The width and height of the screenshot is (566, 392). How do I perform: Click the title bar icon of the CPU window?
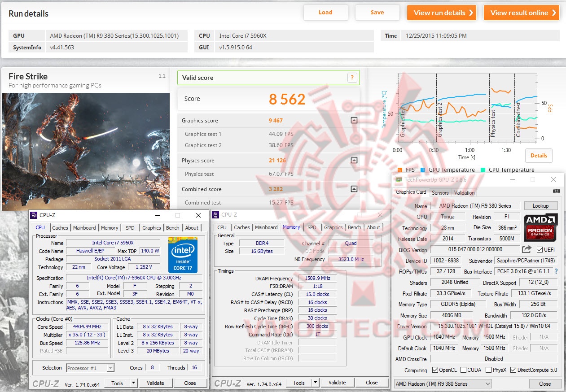[34, 215]
